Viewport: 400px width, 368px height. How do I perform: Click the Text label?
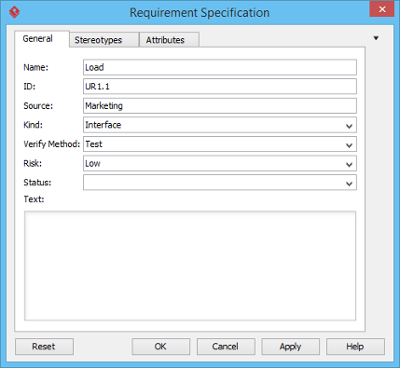[34, 199]
